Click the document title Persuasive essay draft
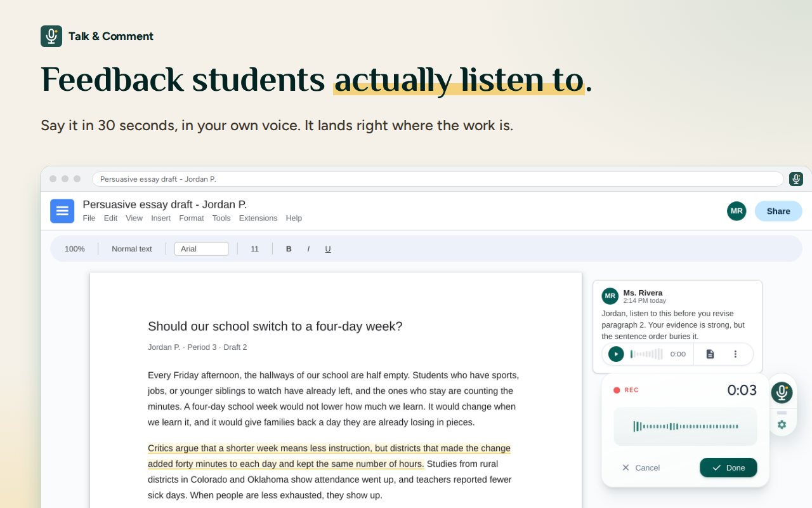The width and height of the screenshot is (812, 508). point(165,204)
